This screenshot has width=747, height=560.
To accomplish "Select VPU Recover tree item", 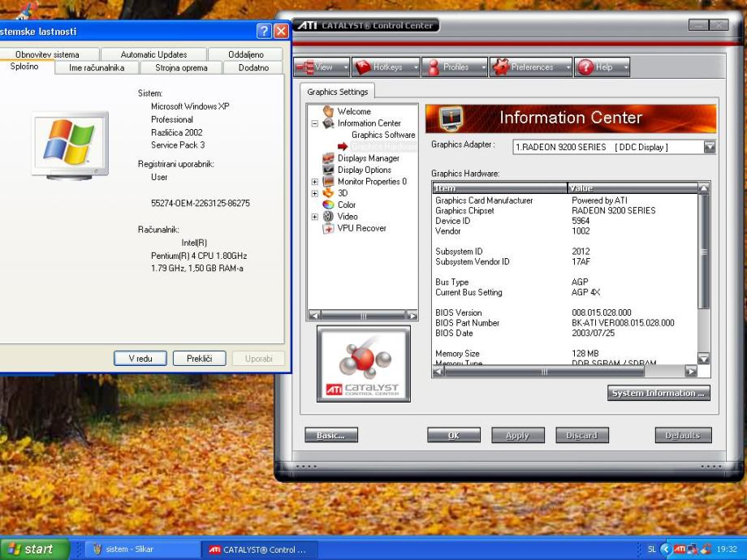I will (361, 228).
